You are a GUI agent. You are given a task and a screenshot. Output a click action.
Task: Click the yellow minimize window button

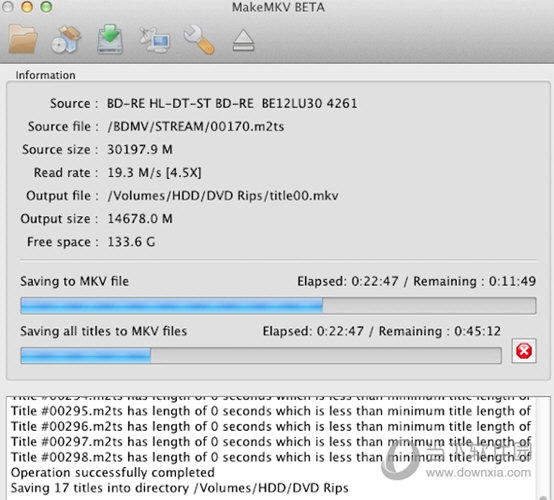[27, 7]
